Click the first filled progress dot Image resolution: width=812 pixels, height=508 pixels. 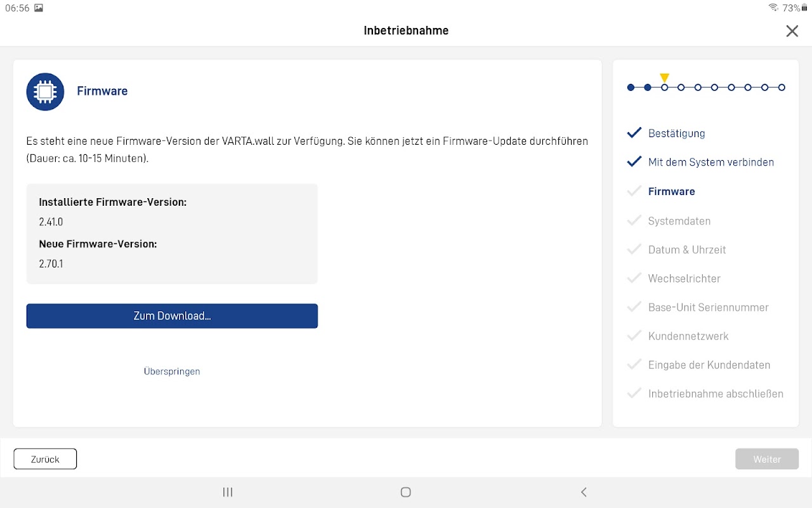click(631, 88)
